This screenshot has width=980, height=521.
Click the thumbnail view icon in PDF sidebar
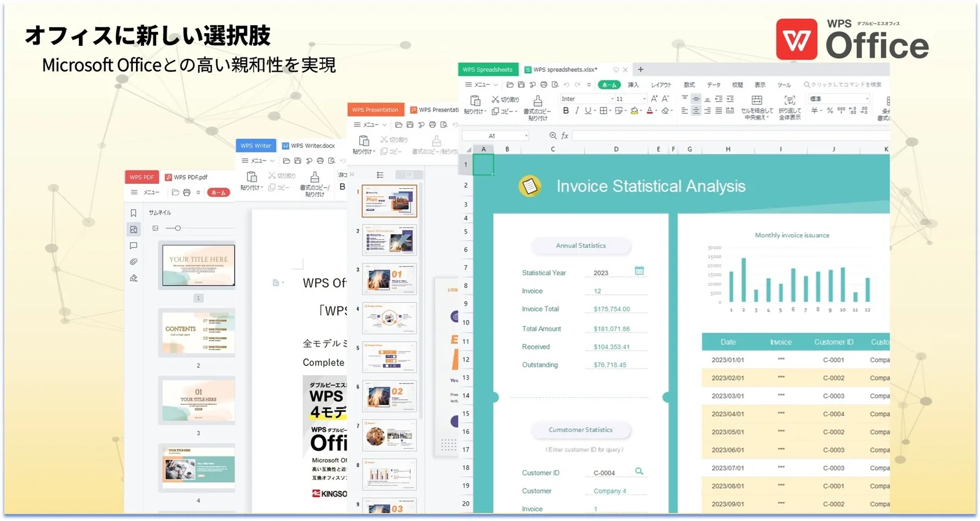pyautogui.click(x=134, y=229)
